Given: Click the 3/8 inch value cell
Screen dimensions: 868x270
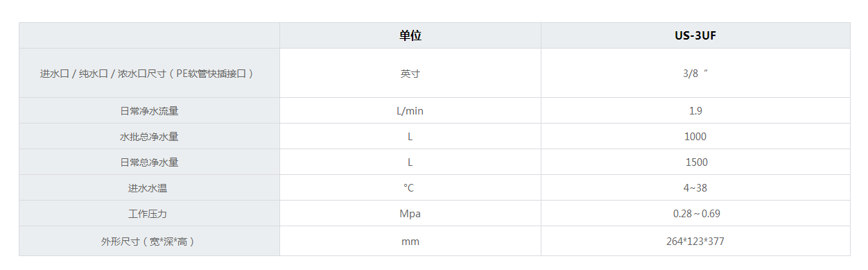Looking at the screenshot, I should (695, 73).
